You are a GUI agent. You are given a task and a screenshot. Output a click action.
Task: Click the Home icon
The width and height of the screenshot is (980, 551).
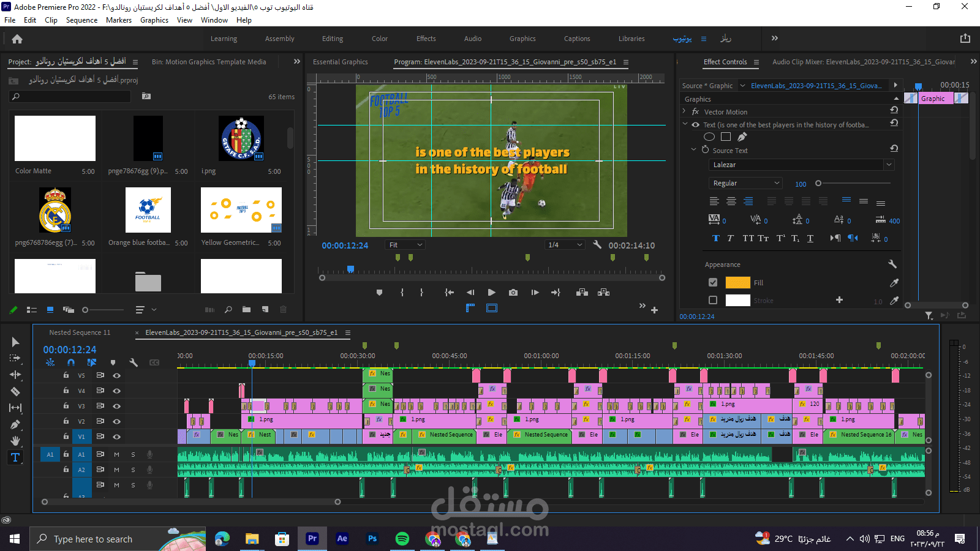click(17, 39)
